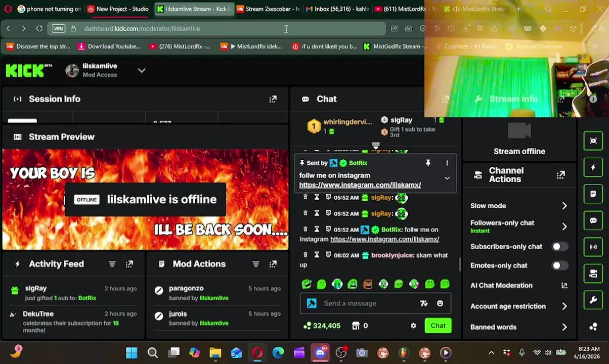The height and width of the screenshot is (364, 609).
Task: Open Windows Start menu
Action: (132, 353)
